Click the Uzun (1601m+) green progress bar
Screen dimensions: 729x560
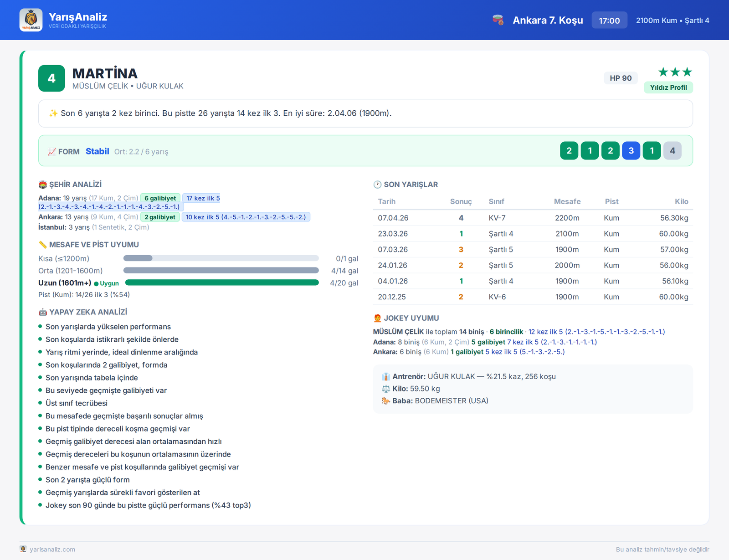222,283
